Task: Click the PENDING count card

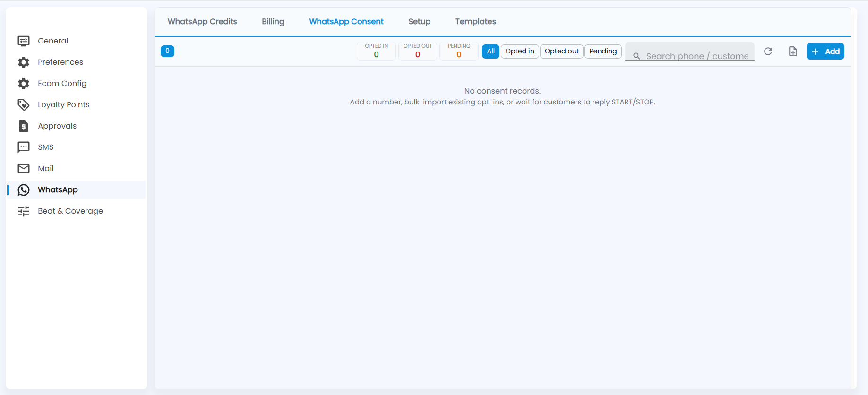Action: (459, 51)
